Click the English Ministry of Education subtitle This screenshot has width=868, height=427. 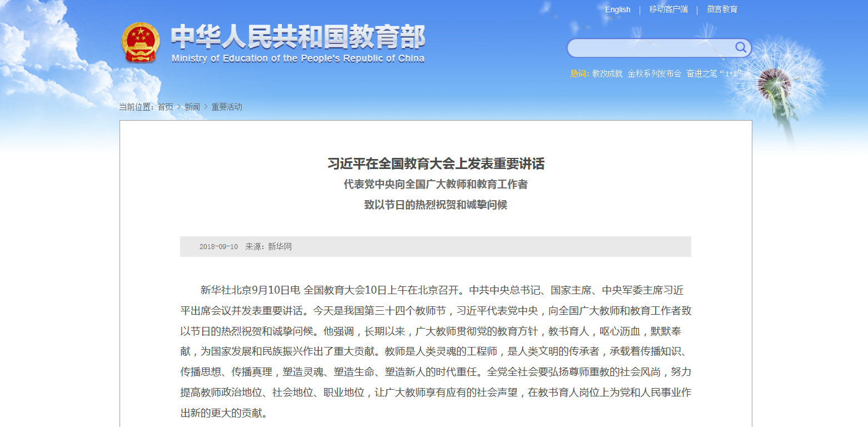[298, 59]
